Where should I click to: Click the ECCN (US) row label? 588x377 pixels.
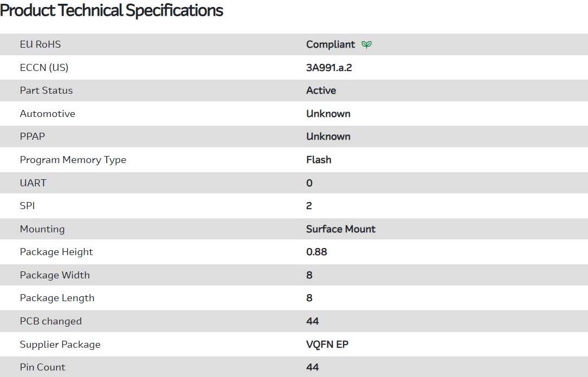[44, 68]
